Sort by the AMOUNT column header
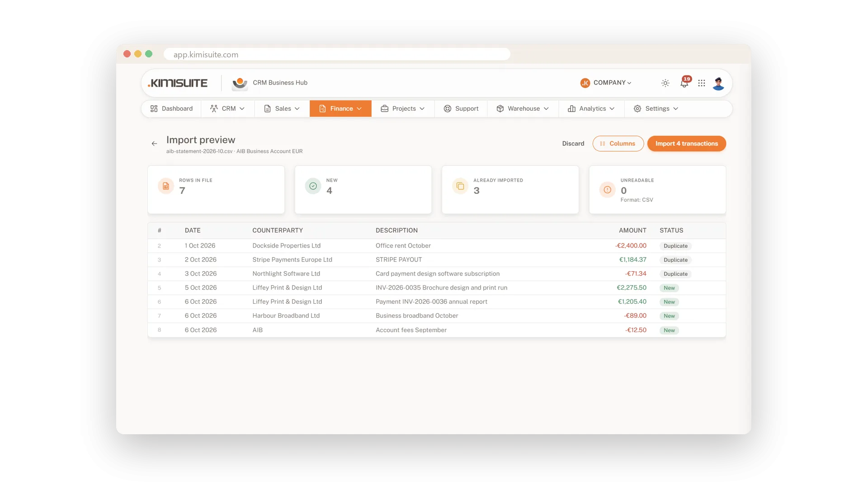This screenshot has height=488, width=868. point(632,230)
